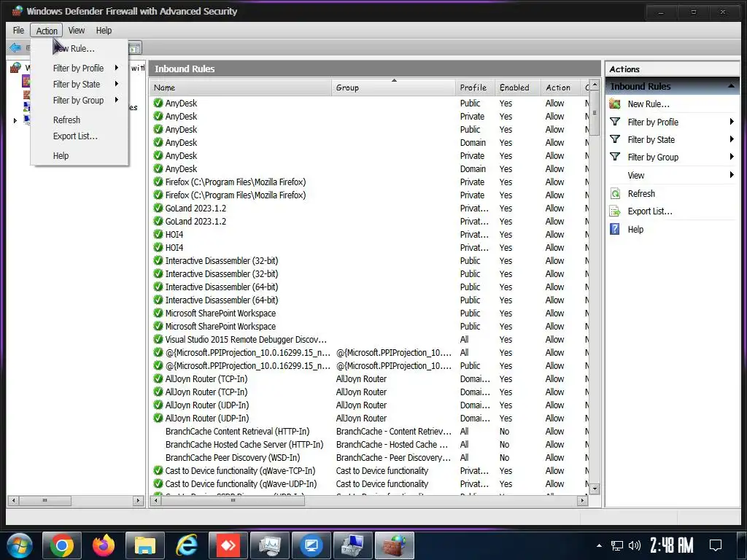
Task: Click the Windows Start orb
Action: click(20, 545)
